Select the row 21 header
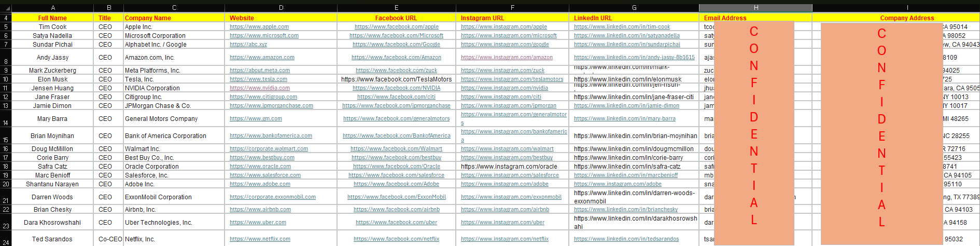 pos(6,197)
